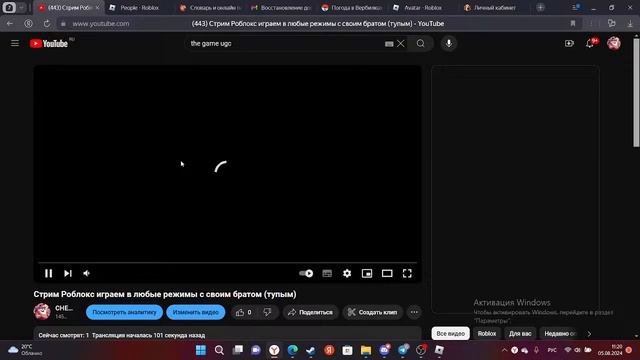
Task: Click 'Сейчас смотрят: 1' text
Action: coord(64,335)
